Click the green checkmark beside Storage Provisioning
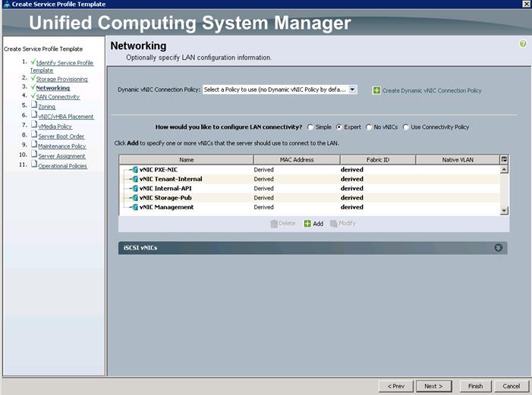Viewport: 532px width, 395px height. (x=33, y=78)
